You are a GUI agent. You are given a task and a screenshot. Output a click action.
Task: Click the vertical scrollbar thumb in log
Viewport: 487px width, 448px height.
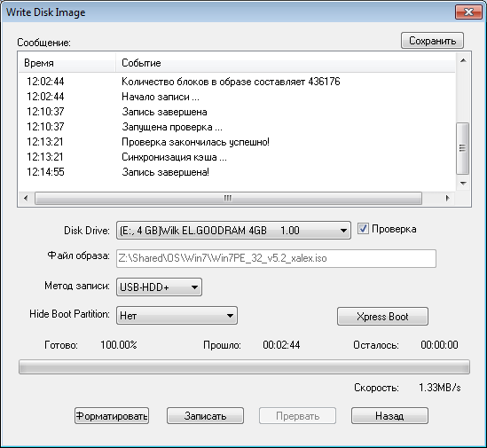pos(463,148)
